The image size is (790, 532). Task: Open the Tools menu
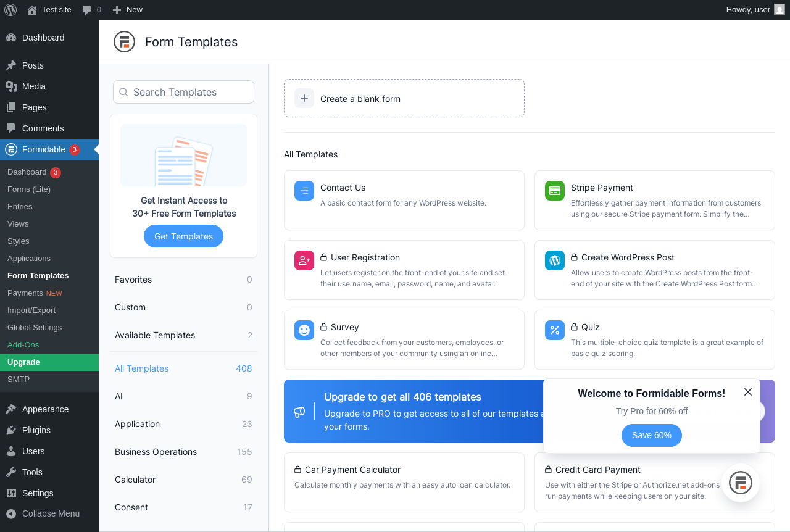pos(49,472)
